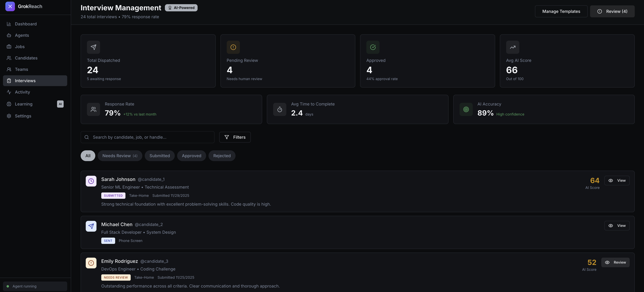
Task: Open the Filters dropdown
Action: click(x=235, y=137)
